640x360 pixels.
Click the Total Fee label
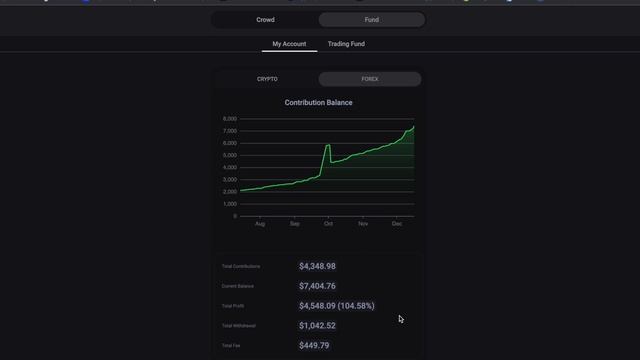click(231, 346)
